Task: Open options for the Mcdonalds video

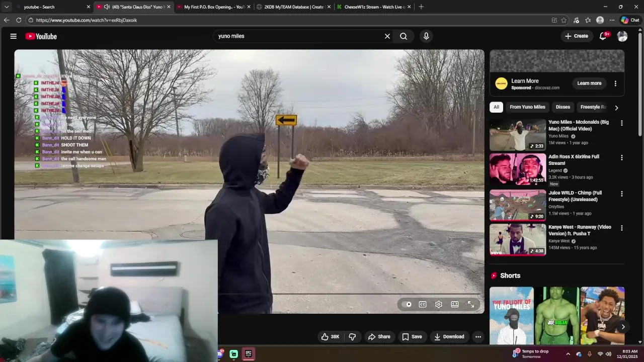Action: 622,123
